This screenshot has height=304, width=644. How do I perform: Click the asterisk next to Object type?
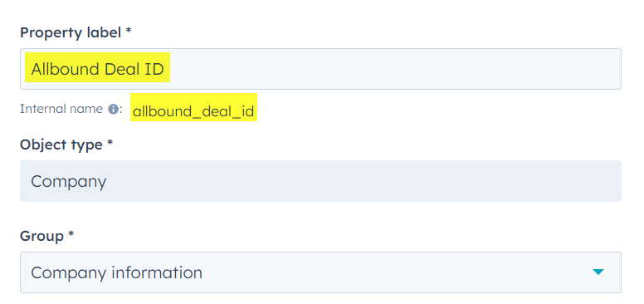coord(110,144)
